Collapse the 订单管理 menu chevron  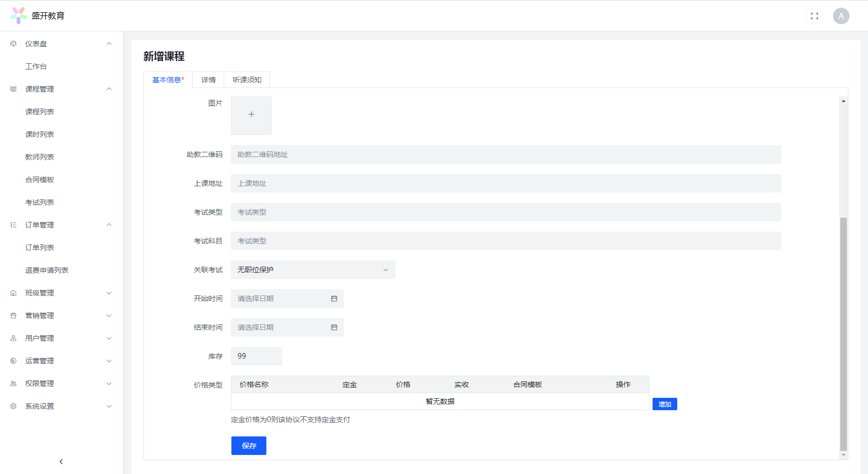pos(109,225)
